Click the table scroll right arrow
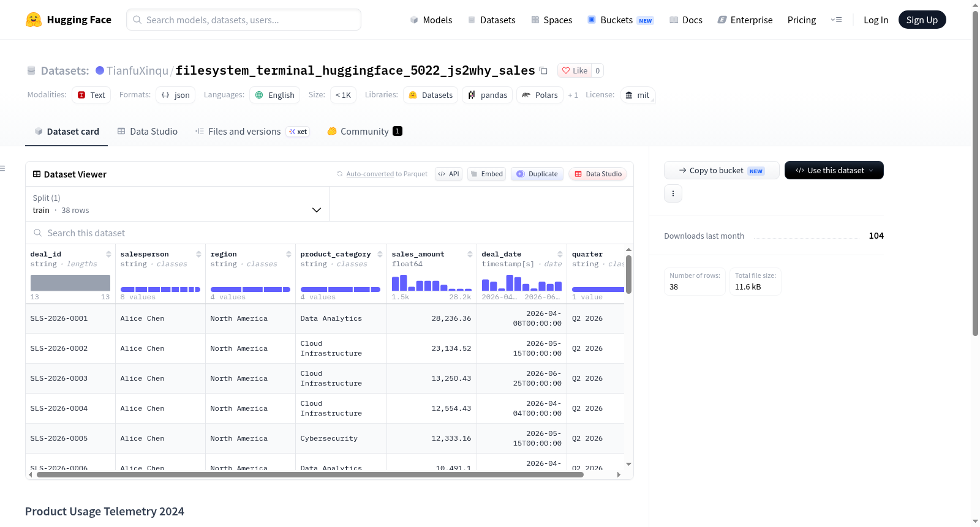 (619, 474)
